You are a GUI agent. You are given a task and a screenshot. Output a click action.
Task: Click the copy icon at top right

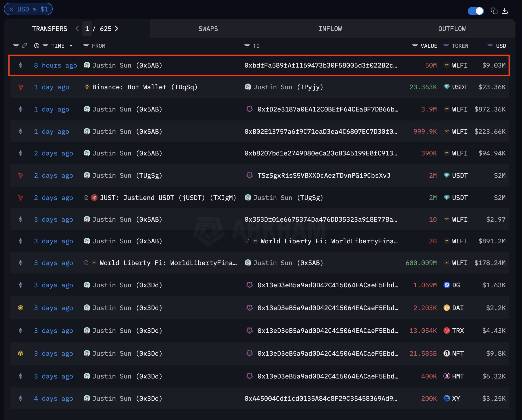point(494,11)
